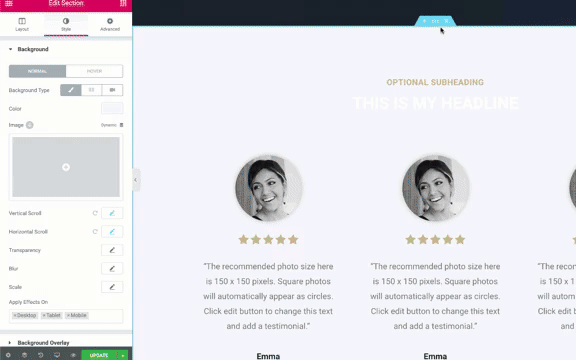The image size is (576, 360).
Task: Choose Video background type icon
Action: pos(112,90)
